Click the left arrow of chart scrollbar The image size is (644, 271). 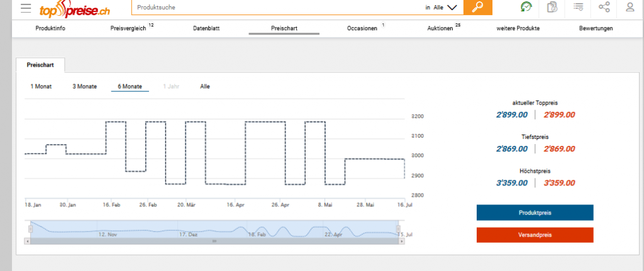click(x=26, y=241)
